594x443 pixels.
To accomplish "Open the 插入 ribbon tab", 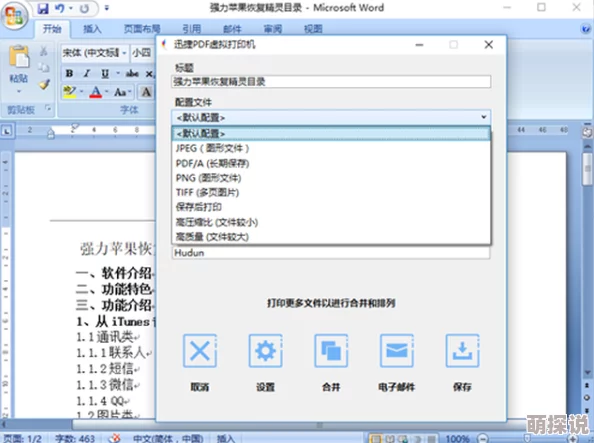I will pyautogui.click(x=92, y=29).
